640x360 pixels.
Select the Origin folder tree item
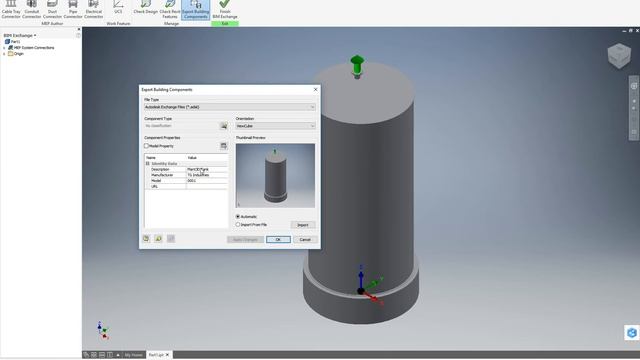[16, 54]
